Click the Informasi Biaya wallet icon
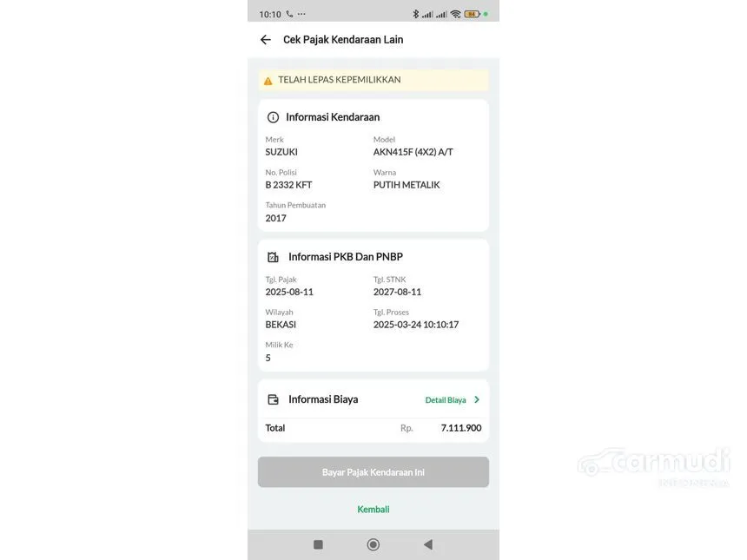 [273, 399]
